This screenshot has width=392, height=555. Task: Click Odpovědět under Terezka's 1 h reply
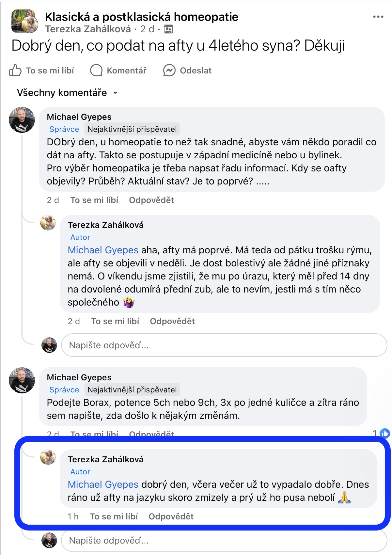click(171, 516)
